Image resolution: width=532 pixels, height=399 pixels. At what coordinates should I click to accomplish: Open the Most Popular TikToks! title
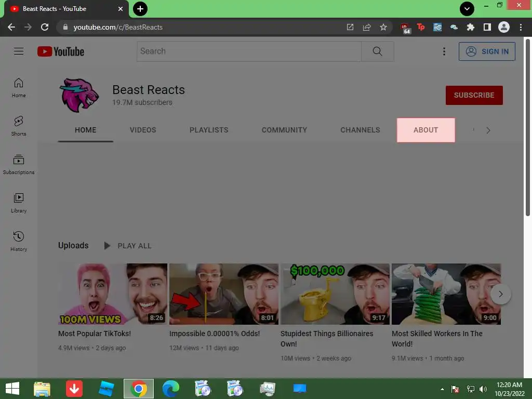pos(95,334)
